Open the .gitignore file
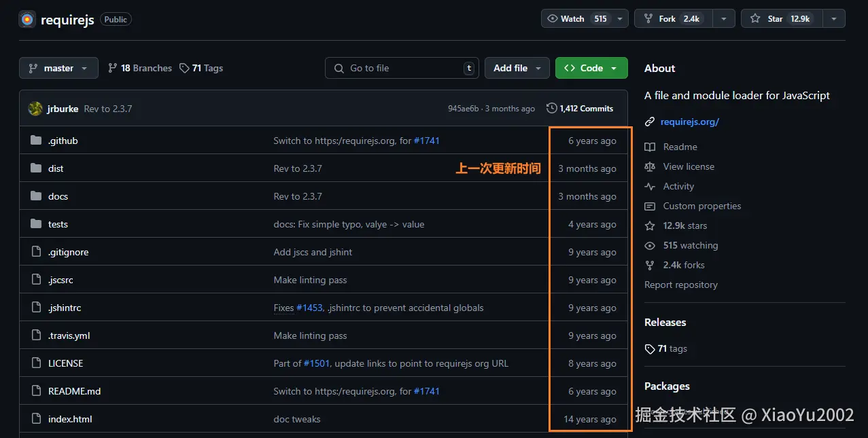 (69, 252)
